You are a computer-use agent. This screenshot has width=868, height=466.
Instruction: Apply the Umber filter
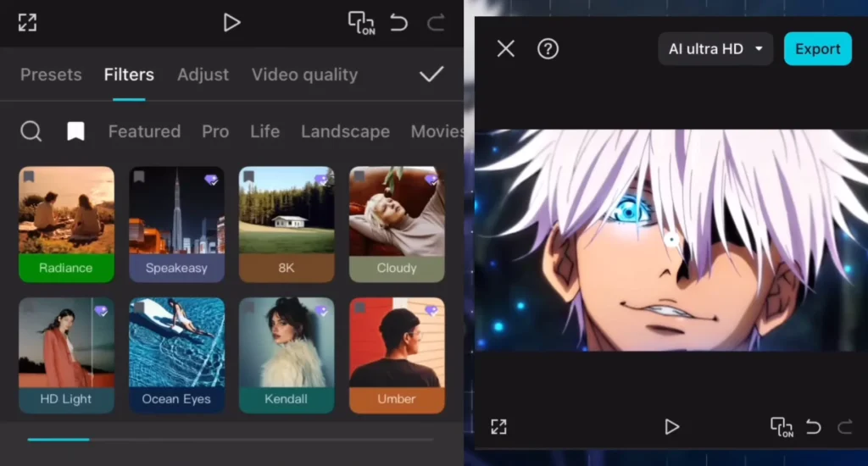[397, 356]
